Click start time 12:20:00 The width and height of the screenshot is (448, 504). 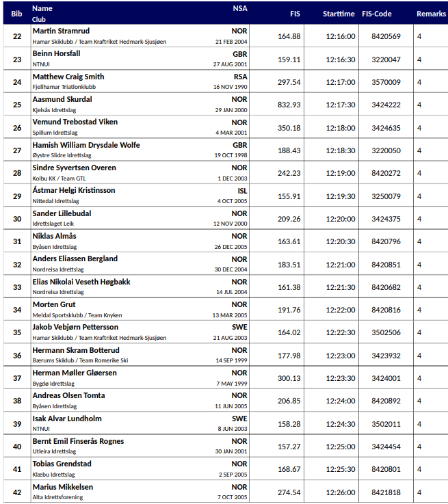coord(340,219)
